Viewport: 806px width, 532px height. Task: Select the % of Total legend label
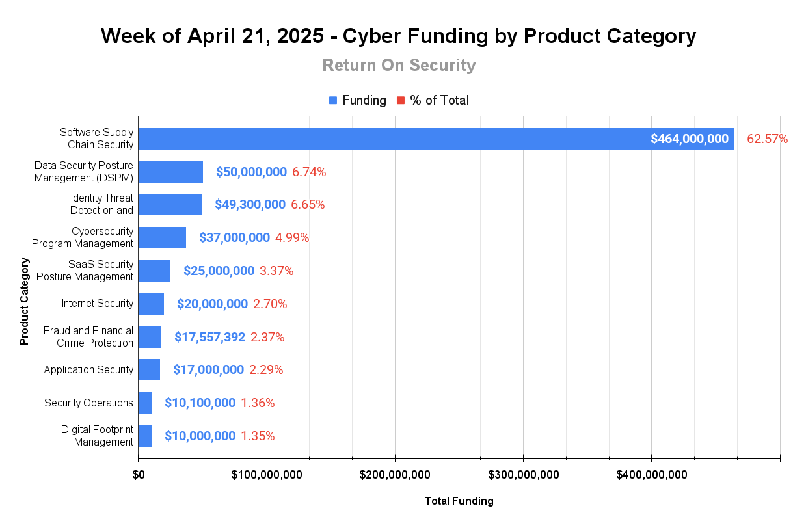pos(439,100)
